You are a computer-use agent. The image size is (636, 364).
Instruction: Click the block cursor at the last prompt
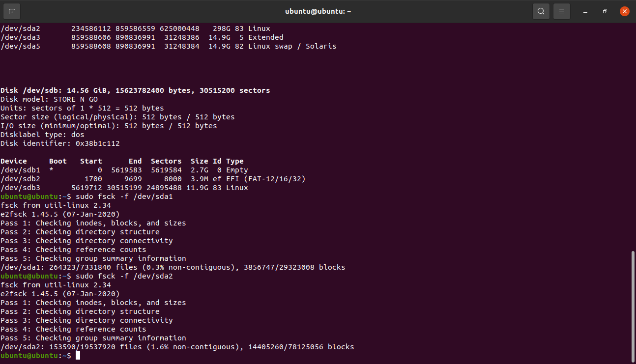point(78,356)
